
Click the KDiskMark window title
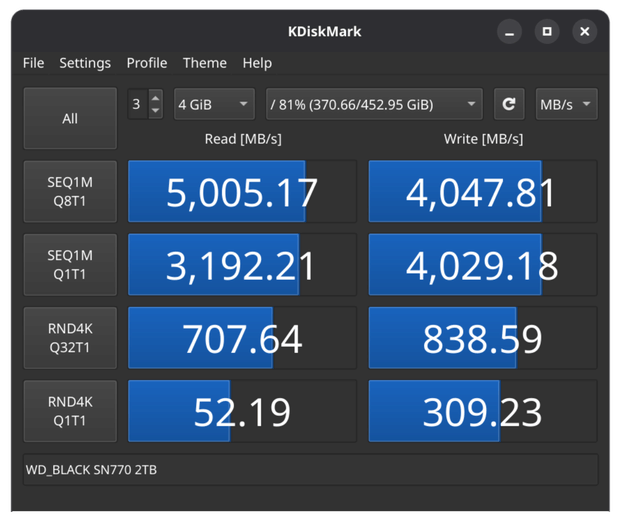point(324,32)
